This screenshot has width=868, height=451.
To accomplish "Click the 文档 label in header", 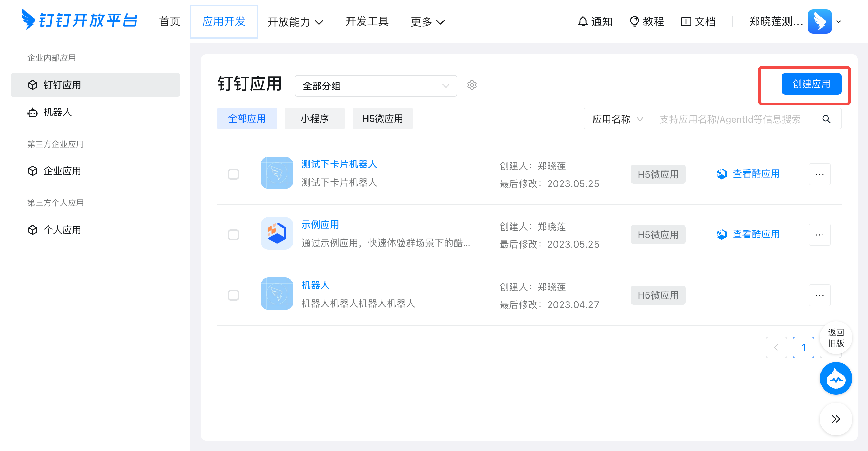I will click(x=705, y=22).
